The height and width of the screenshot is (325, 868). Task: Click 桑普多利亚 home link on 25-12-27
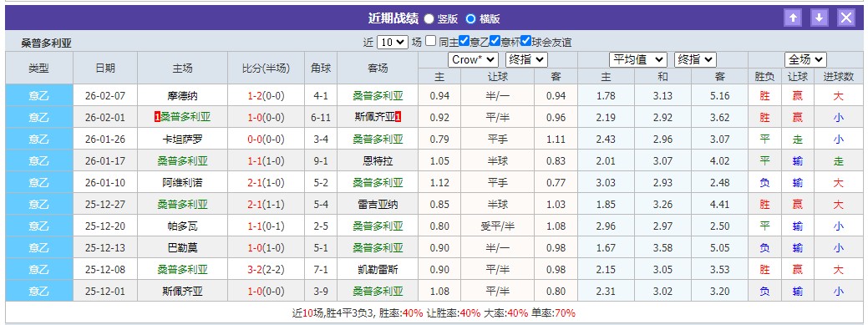click(x=182, y=205)
